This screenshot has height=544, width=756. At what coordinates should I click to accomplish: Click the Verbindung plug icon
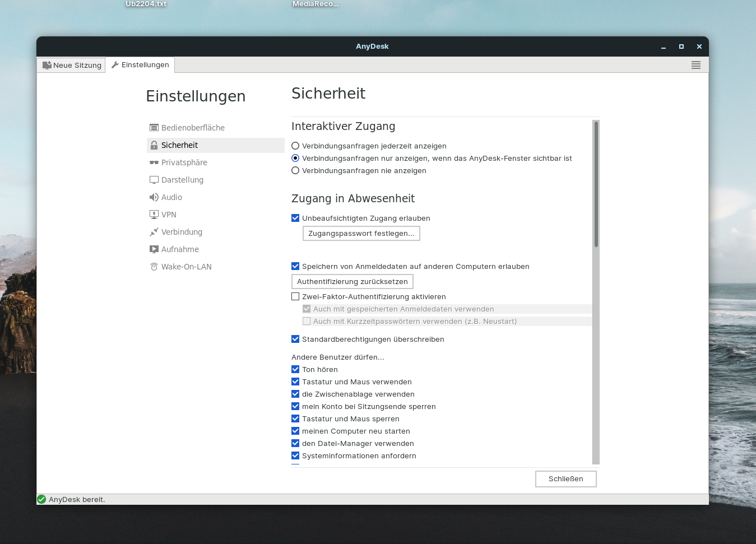point(154,232)
